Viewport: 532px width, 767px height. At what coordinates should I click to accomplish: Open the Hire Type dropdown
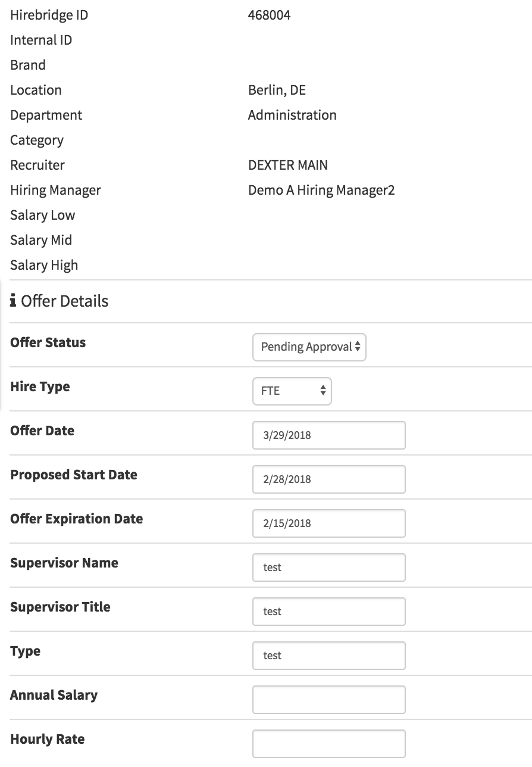click(292, 391)
